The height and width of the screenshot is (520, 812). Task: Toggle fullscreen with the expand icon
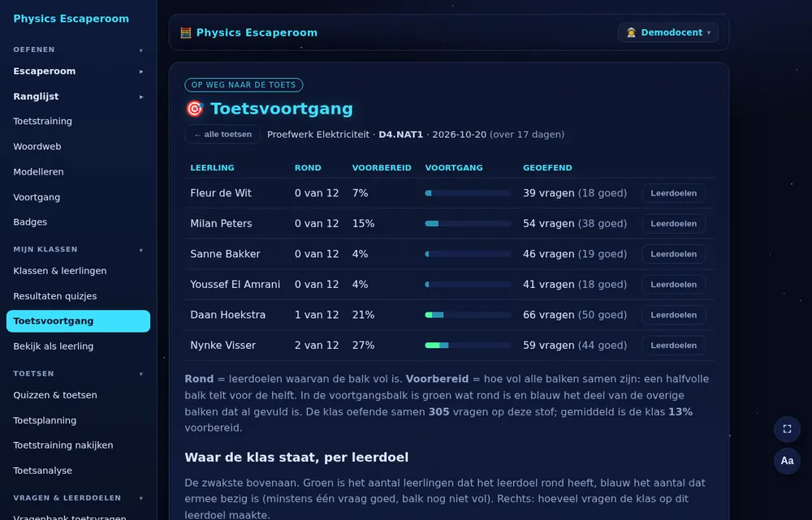[787, 429]
